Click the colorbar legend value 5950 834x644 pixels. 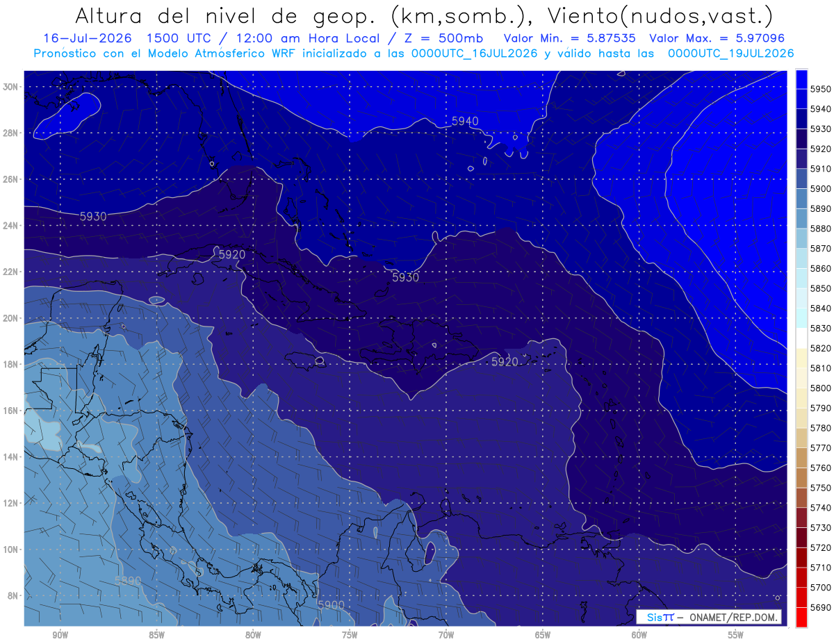(821, 90)
